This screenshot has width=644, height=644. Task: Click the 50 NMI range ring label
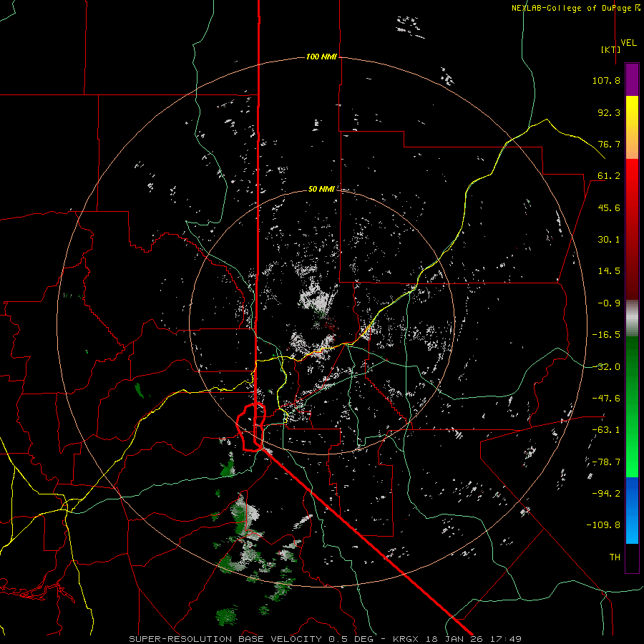(x=321, y=190)
